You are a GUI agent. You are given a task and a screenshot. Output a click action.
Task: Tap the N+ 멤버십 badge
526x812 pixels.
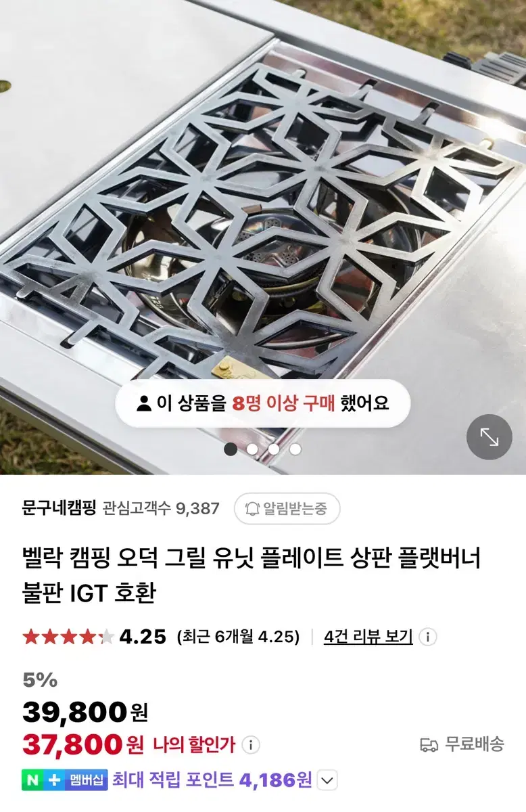point(64,780)
